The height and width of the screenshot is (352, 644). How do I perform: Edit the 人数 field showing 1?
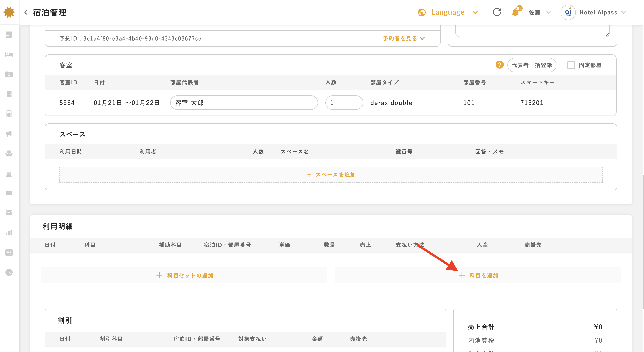click(x=344, y=102)
